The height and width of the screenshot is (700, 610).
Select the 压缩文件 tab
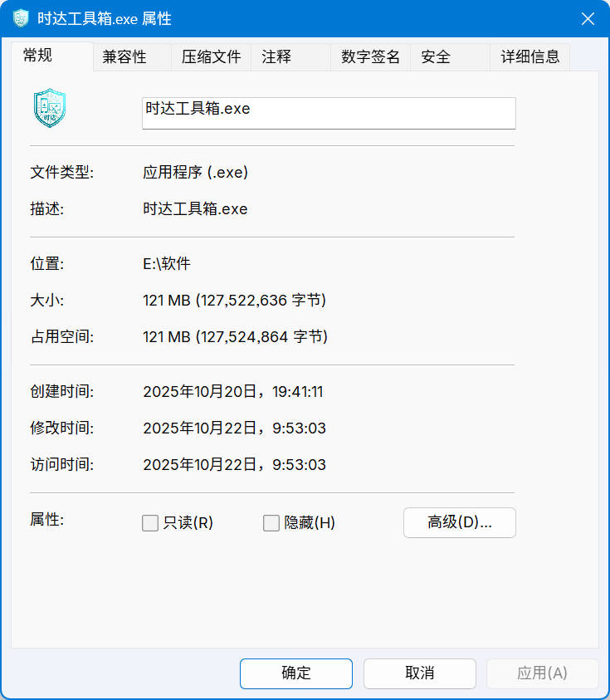[x=211, y=56]
